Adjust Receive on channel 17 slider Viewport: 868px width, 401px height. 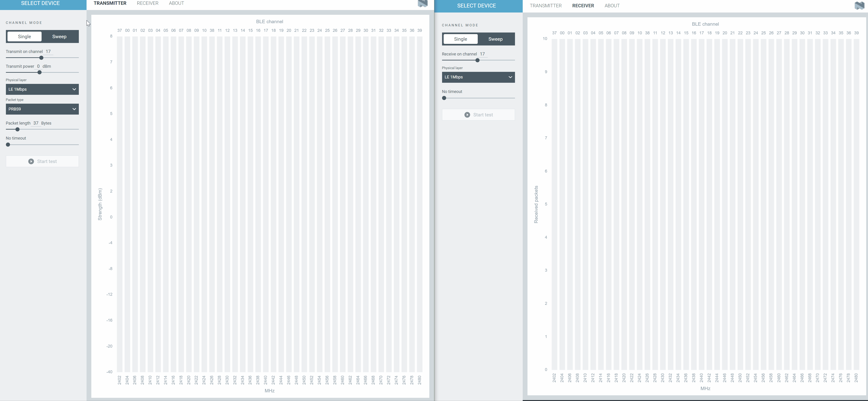pos(477,60)
